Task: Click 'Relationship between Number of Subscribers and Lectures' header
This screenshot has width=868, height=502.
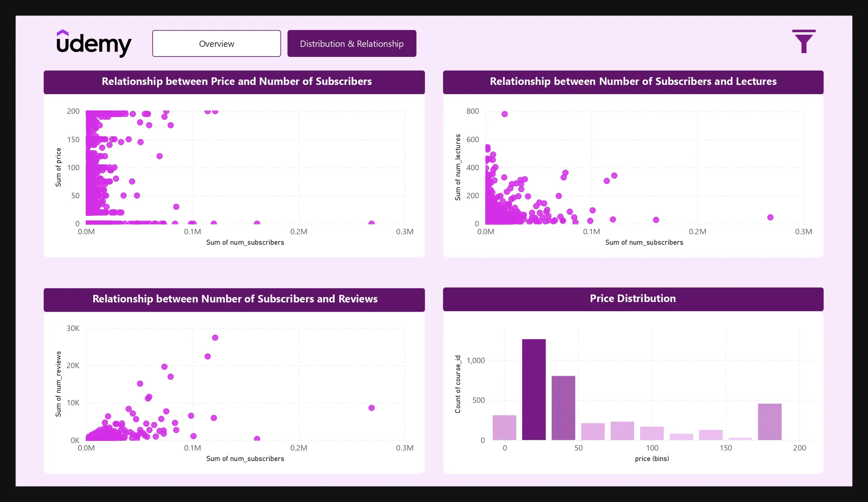Action: (x=633, y=82)
